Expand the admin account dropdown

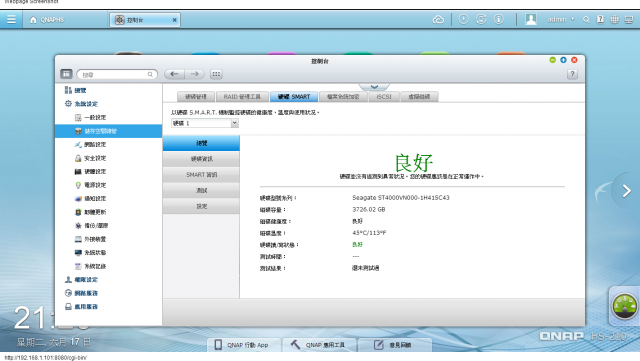click(561, 19)
